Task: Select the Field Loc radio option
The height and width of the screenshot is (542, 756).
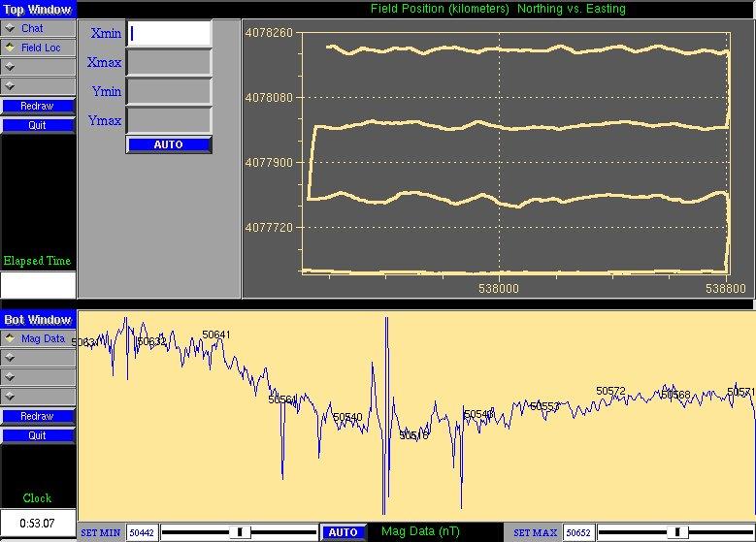Action: coord(38,48)
